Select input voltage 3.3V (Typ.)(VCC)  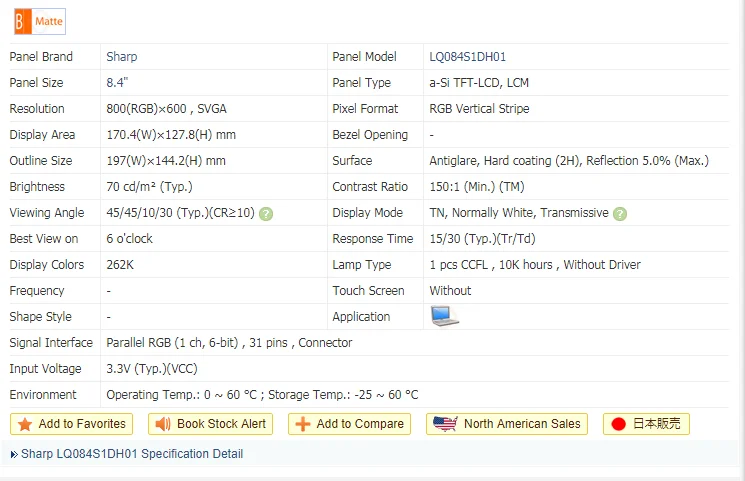[x=152, y=369]
